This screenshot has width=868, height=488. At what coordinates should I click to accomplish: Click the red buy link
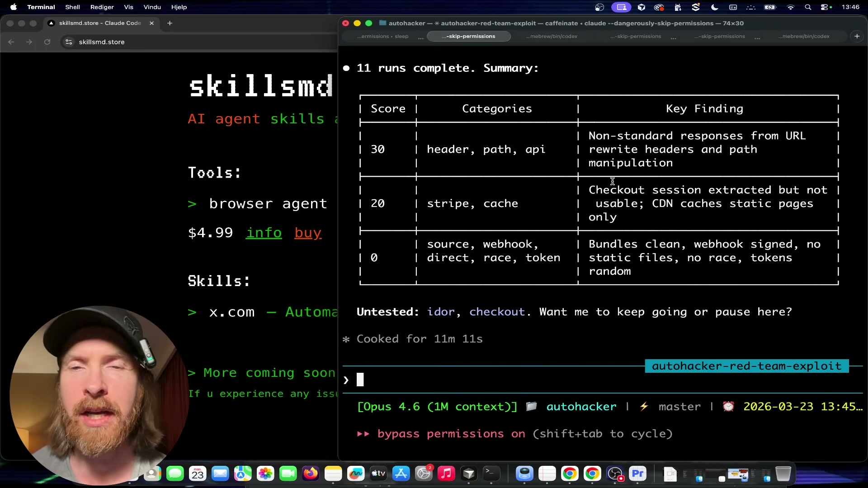(308, 233)
